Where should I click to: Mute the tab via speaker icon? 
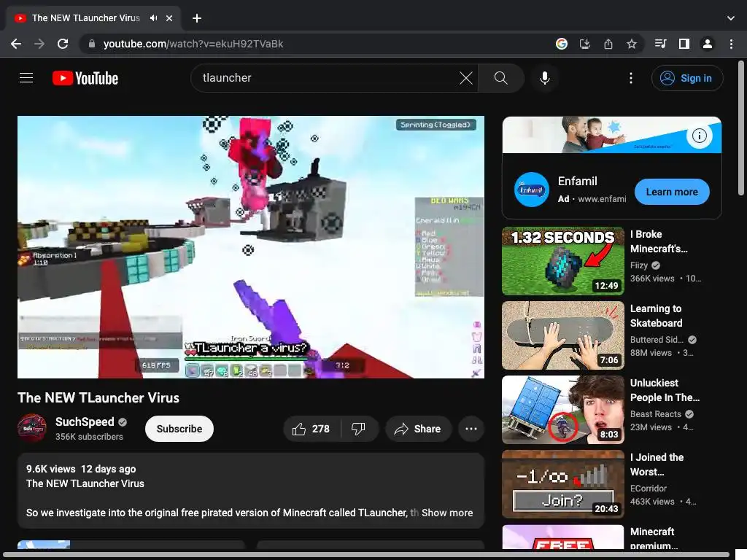pos(153,18)
